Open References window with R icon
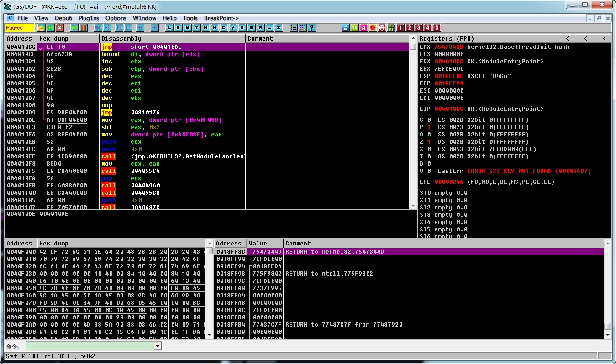Image resolution: width=616 pixels, height=364 pixels. (x=260, y=28)
